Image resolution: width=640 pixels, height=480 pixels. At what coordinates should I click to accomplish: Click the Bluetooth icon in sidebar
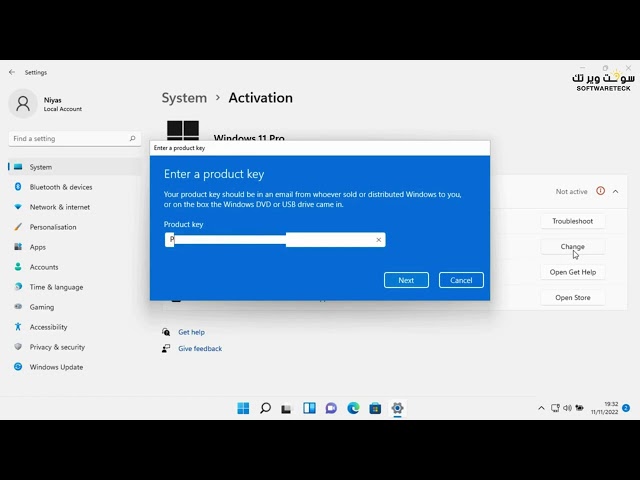[x=18, y=187]
